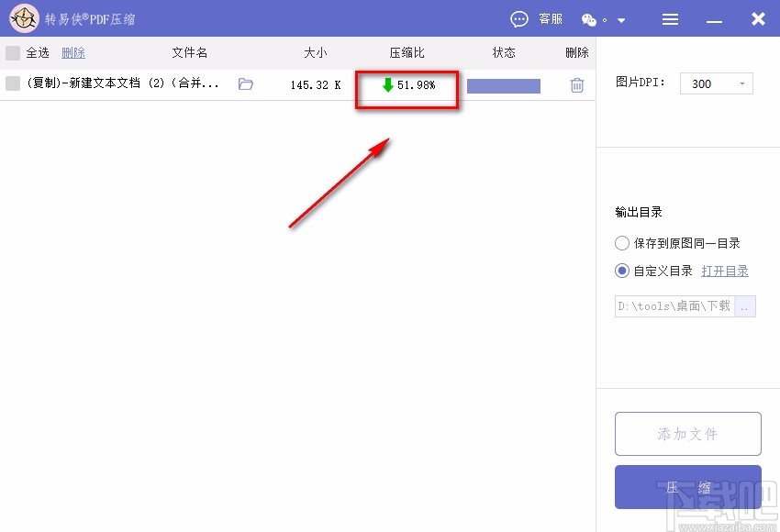Click the compression progress bar in 状态 column
The height and width of the screenshot is (532, 780).
[503, 85]
